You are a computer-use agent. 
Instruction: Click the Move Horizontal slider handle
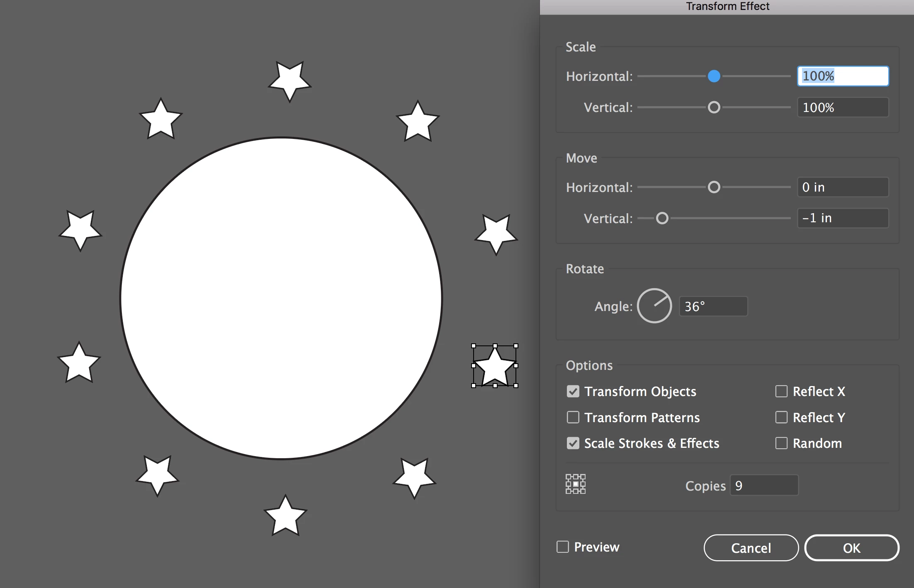click(x=714, y=187)
